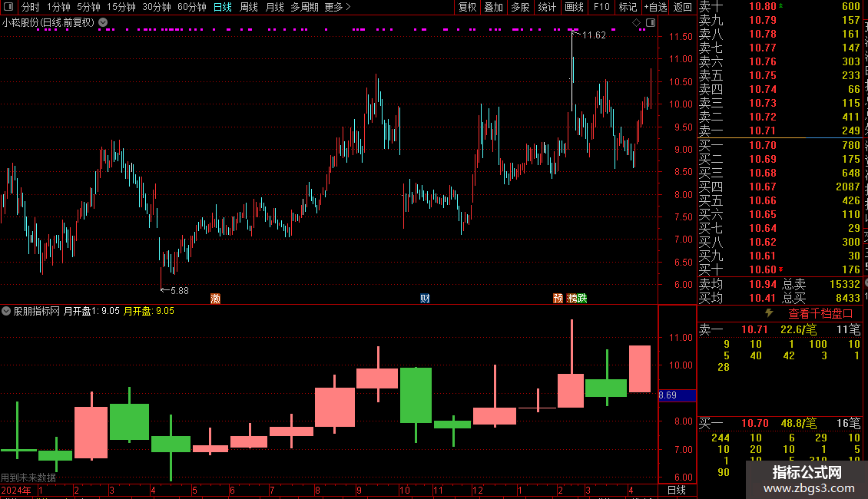This screenshot has height=499, width=868.
Task: Open the 查看千档盘口 link
Action: click(820, 314)
